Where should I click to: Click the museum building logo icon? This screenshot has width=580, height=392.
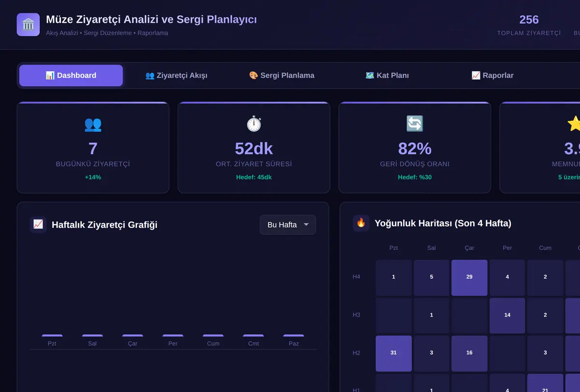[x=28, y=25]
